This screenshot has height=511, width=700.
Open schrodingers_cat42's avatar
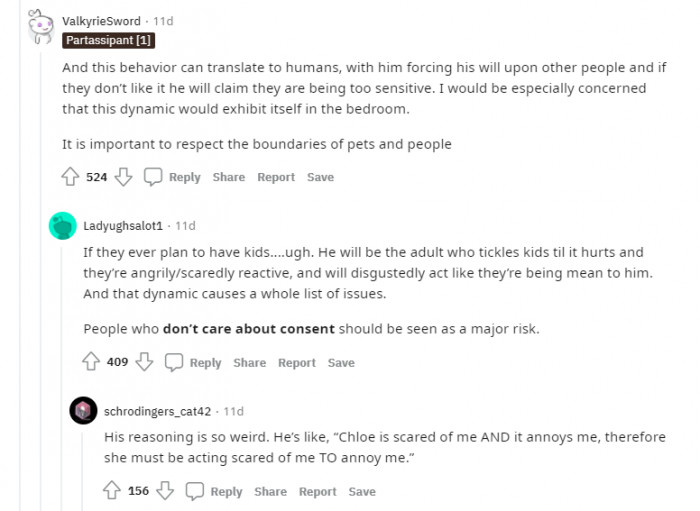tap(83, 411)
